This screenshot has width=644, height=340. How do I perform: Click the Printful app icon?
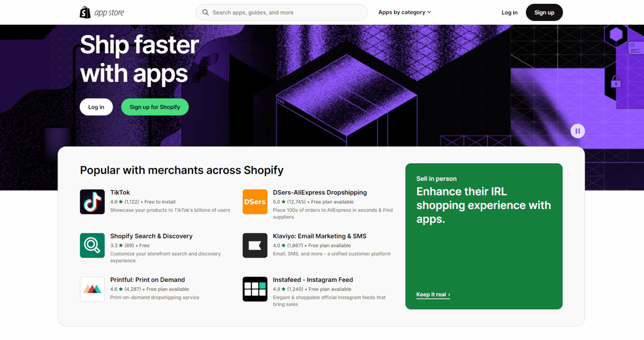(x=92, y=289)
